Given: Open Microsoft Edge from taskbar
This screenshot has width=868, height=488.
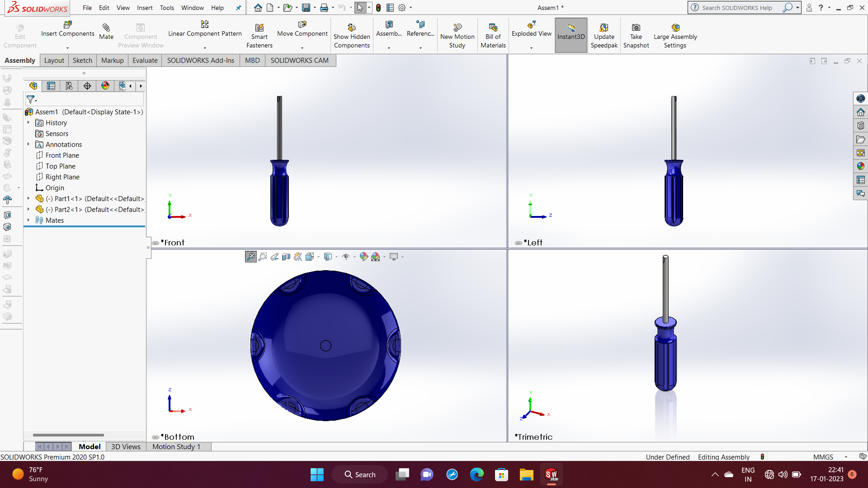Looking at the screenshot, I should pyautogui.click(x=476, y=474).
